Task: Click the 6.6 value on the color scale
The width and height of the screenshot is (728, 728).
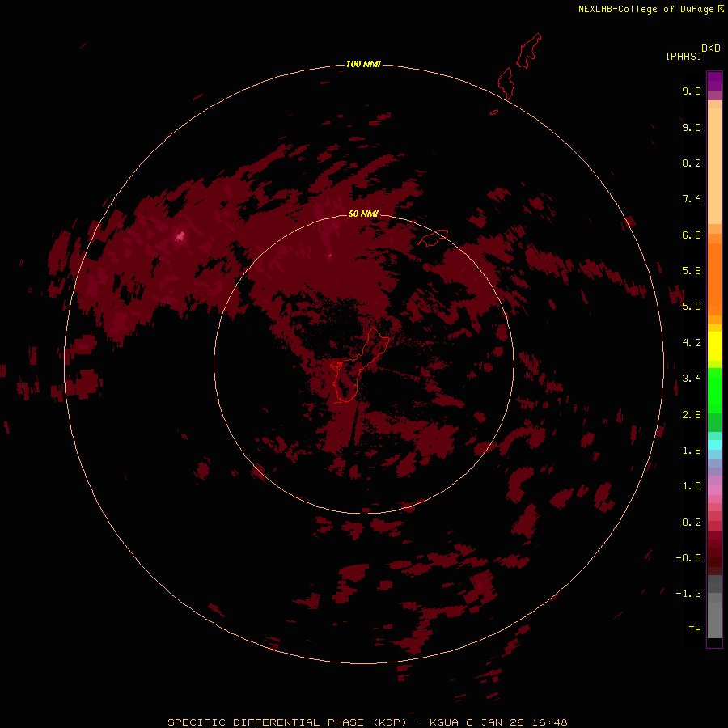Action: click(x=692, y=235)
